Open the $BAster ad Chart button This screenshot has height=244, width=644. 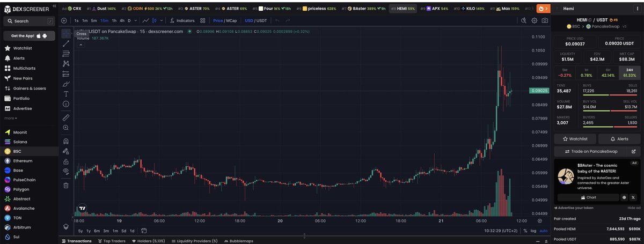tap(588, 197)
